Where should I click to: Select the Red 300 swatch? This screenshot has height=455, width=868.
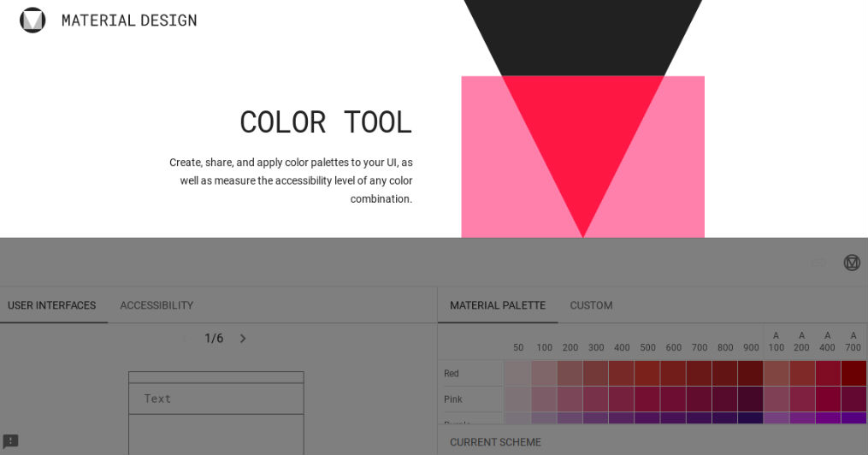point(596,373)
